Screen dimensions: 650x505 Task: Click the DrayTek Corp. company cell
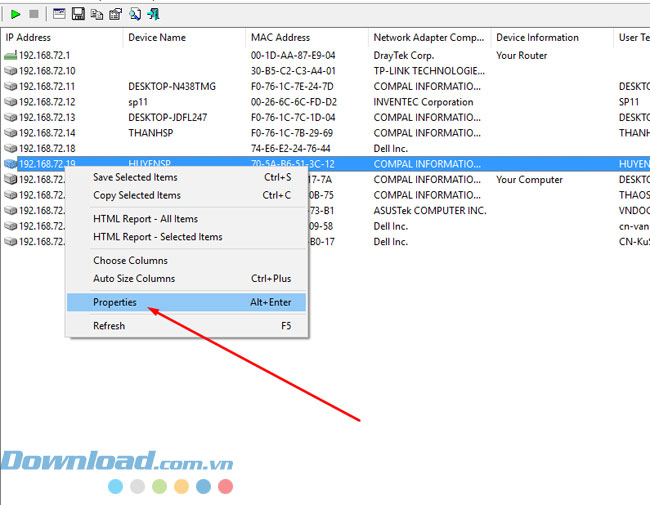404,55
